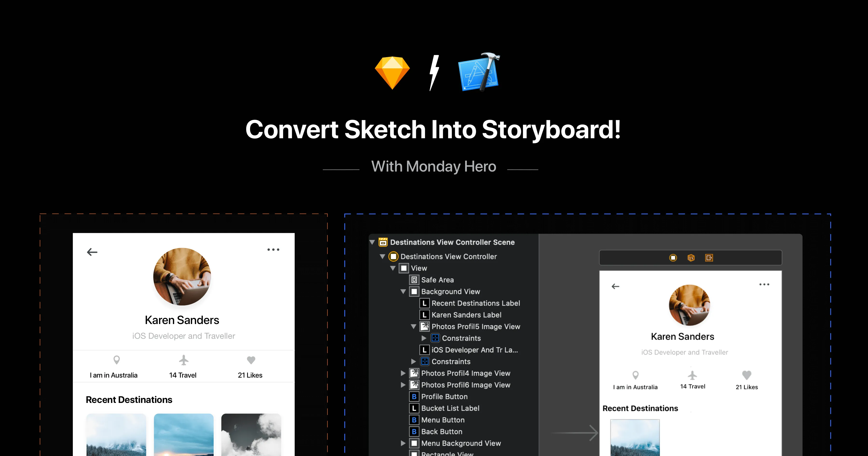Click the airplane icon above 14 Travel

184,360
